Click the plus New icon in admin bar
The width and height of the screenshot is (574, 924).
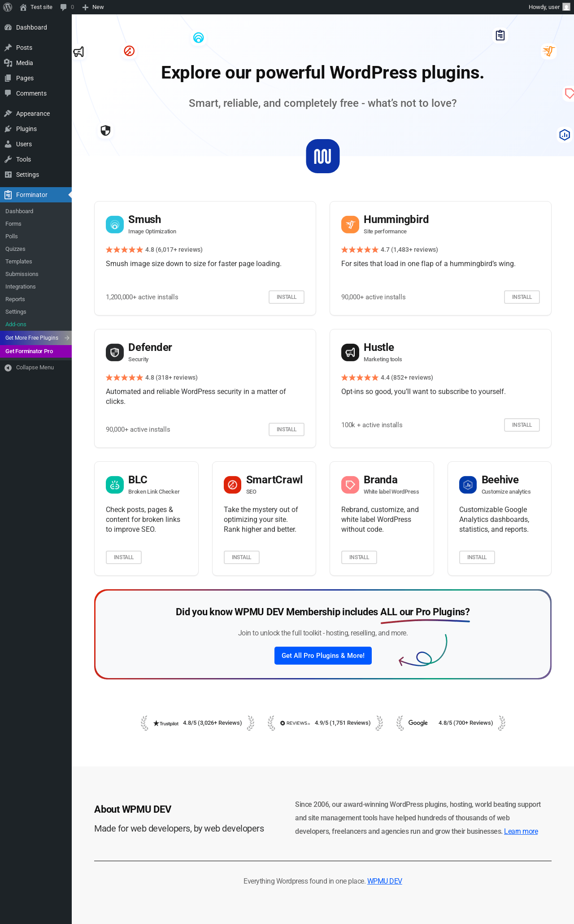coord(85,7)
